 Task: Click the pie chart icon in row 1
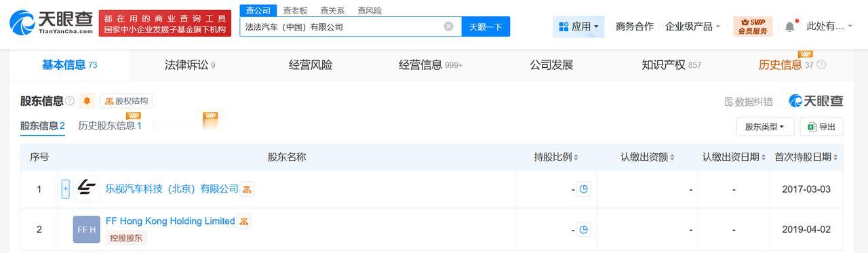point(583,189)
